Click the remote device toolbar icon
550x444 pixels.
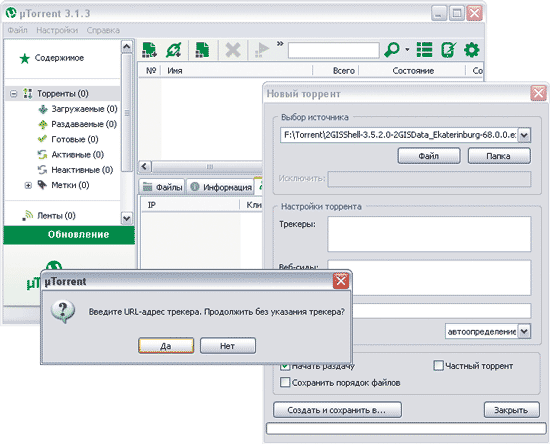click(x=449, y=50)
